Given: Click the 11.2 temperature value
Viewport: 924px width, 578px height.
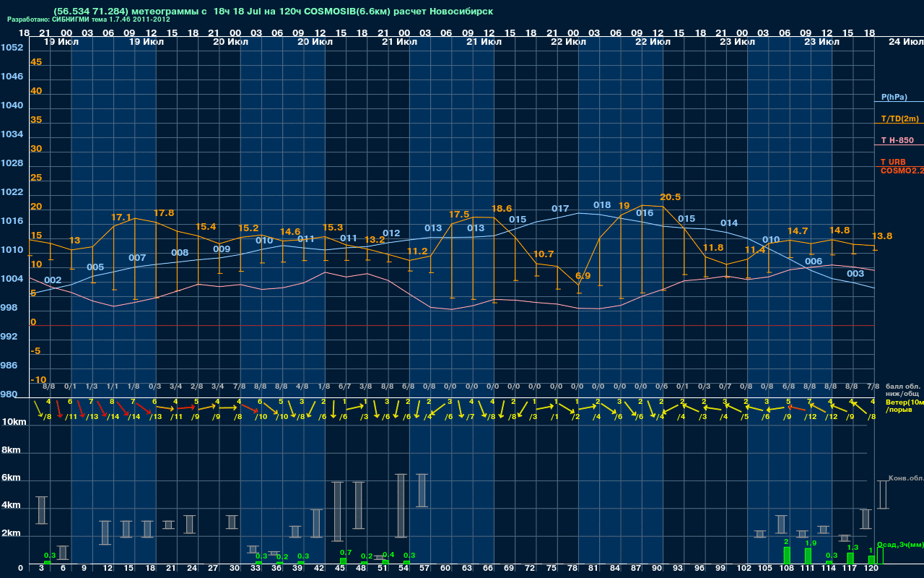Looking at the screenshot, I should pos(417,251).
